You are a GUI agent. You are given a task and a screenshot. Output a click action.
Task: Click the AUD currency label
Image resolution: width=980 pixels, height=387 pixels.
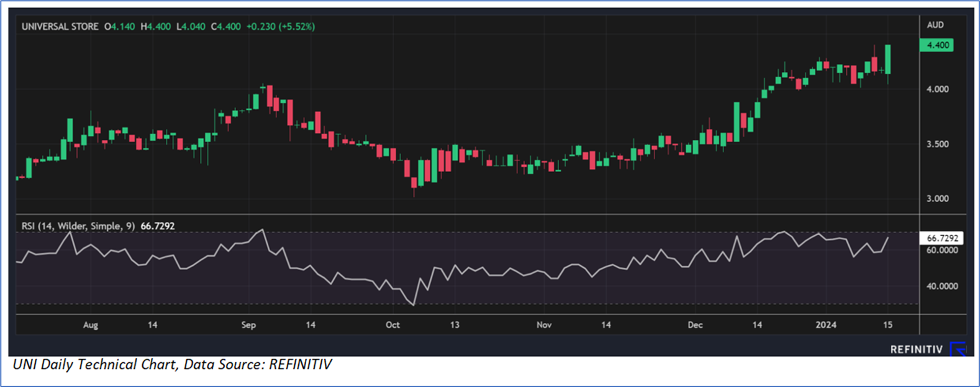point(935,25)
